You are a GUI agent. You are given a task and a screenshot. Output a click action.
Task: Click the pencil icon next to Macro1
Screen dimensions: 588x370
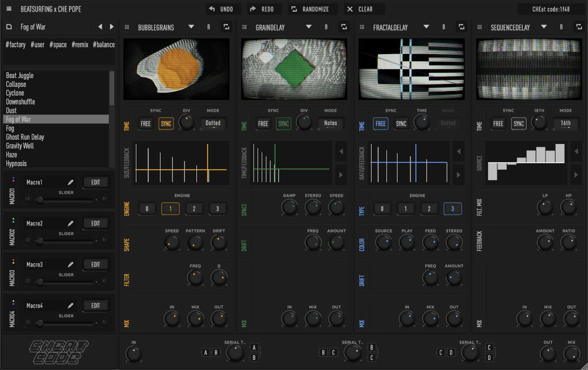[71, 183]
